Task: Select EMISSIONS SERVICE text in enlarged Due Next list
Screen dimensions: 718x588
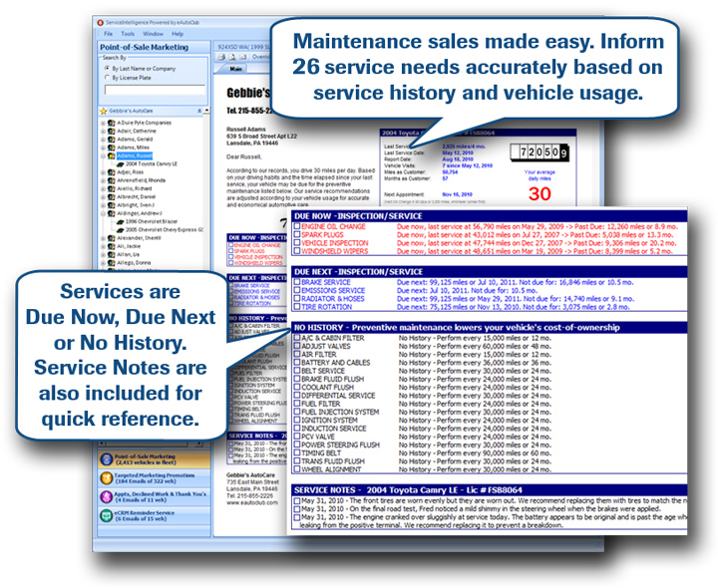Action: [333, 291]
